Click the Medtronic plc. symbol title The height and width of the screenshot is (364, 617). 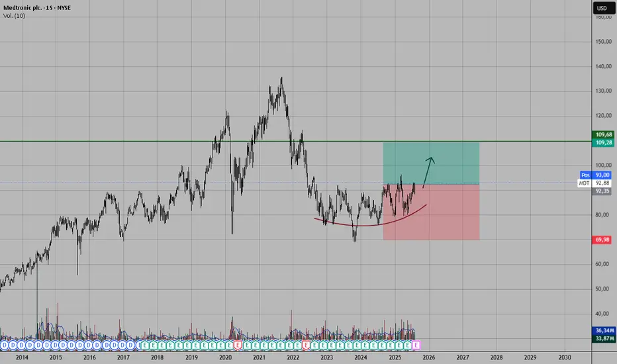(23, 7)
